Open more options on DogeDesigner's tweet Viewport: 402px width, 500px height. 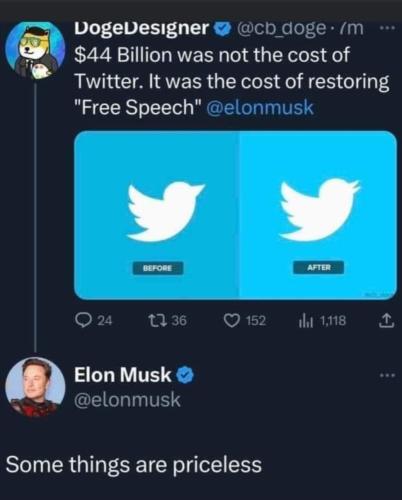pyautogui.click(x=388, y=28)
